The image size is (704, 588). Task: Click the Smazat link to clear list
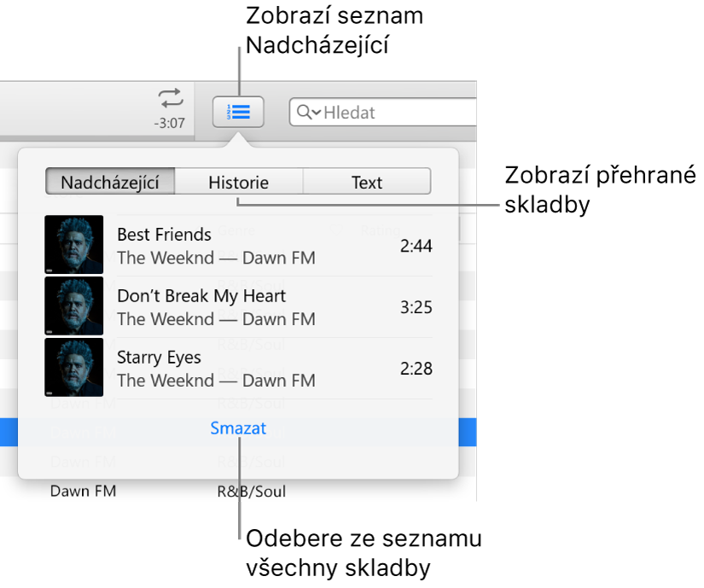238,428
